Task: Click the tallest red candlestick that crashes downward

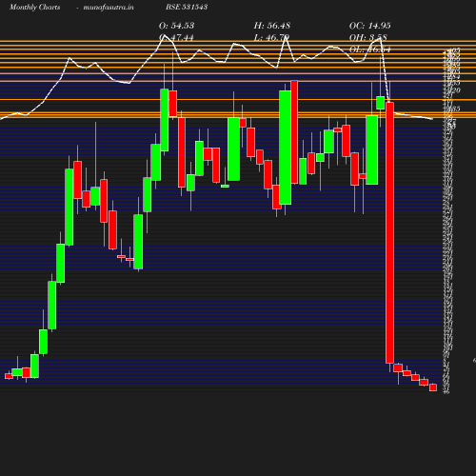Action: tap(389, 232)
